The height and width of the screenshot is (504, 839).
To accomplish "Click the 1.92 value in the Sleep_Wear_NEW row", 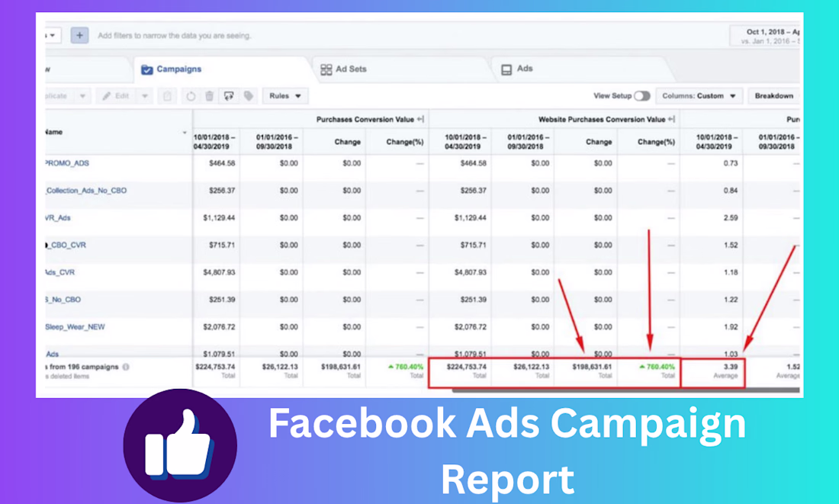I will [x=731, y=327].
